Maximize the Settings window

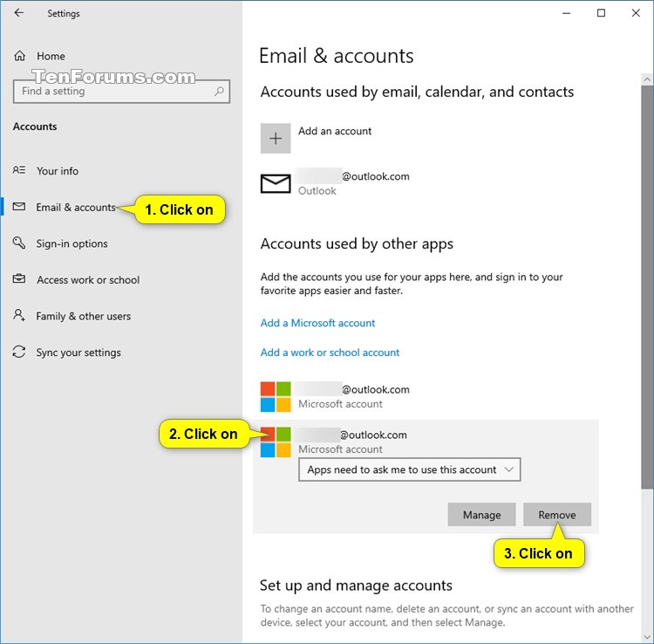(601, 13)
